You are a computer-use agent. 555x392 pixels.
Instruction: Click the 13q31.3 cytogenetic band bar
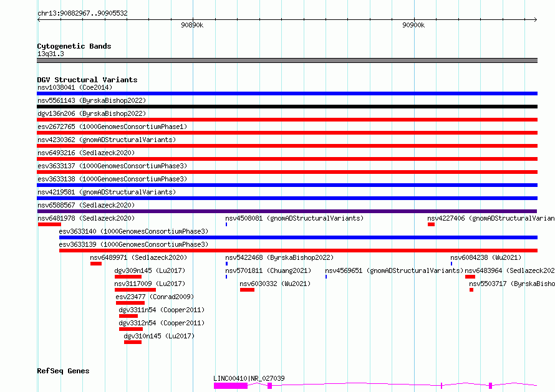click(287, 60)
